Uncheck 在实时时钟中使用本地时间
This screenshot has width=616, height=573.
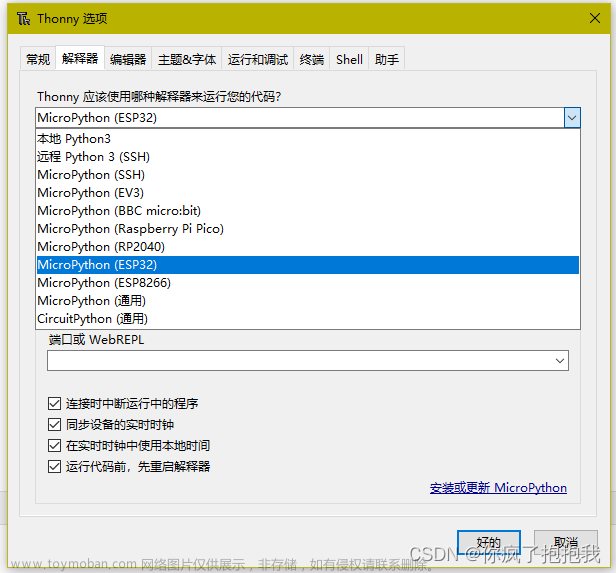(54, 446)
